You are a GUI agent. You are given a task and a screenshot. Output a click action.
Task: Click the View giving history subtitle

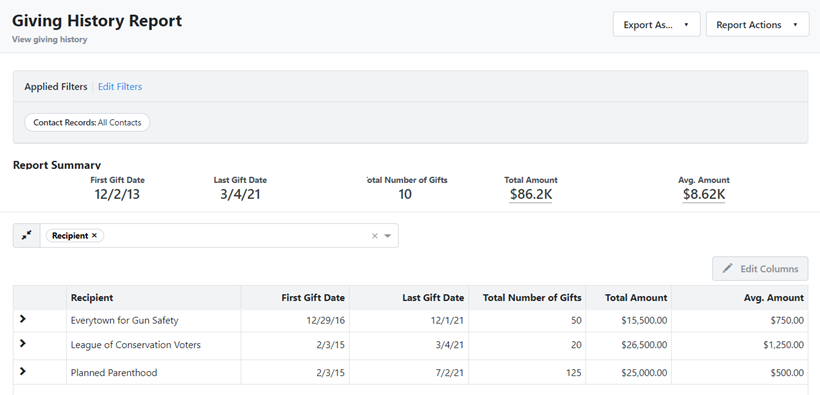(x=49, y=39)
